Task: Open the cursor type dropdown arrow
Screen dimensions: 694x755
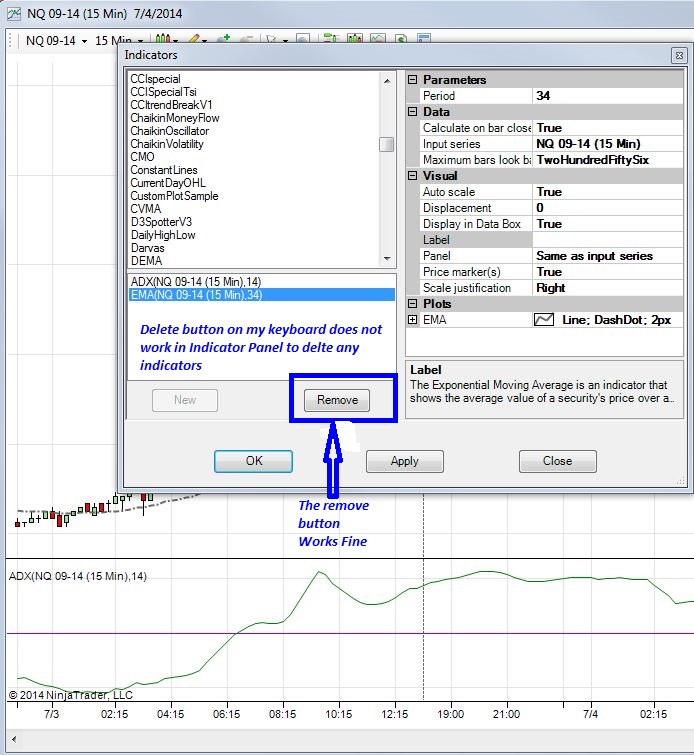Action: click(285, 40)
